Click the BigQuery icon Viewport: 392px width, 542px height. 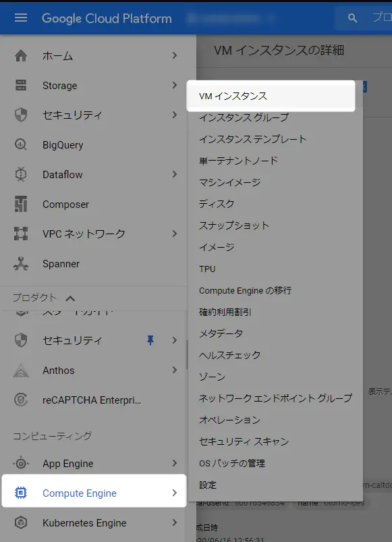coord(21,144)
